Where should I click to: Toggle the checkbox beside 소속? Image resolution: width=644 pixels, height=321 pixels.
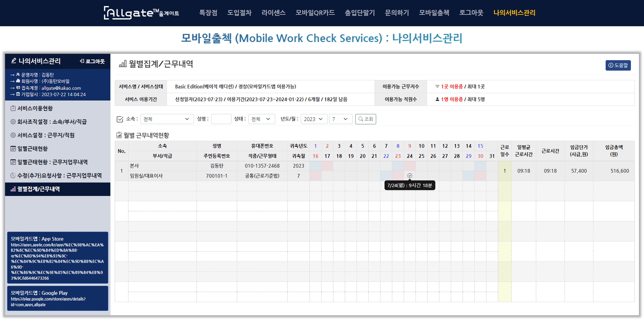pyautogui.click(x=120, y=119)
